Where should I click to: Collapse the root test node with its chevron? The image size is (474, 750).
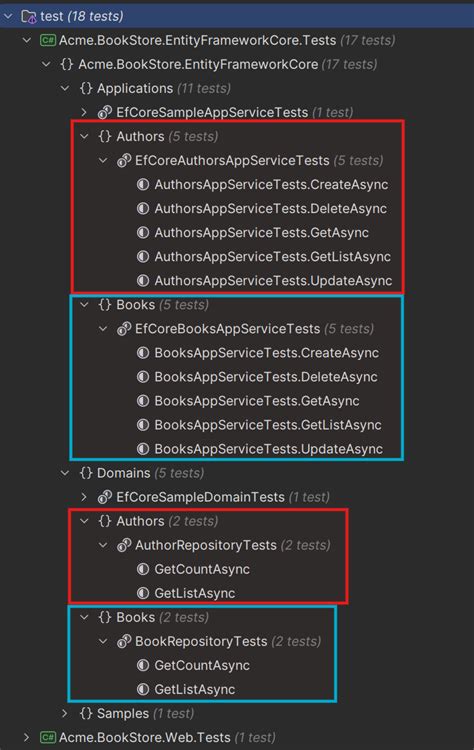[x=8, y=16]
